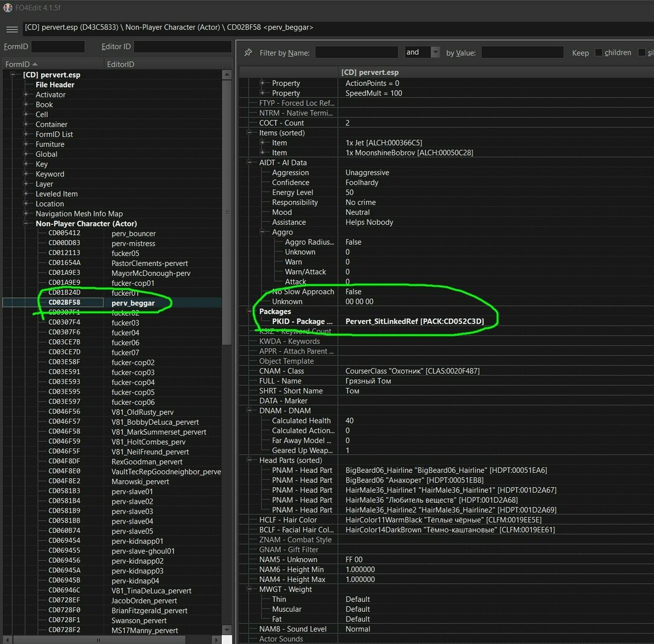Click the [CD] pervert.esp column header
Image resolution: width=654 pixels, height=644 pixels.
click(370, 72)
